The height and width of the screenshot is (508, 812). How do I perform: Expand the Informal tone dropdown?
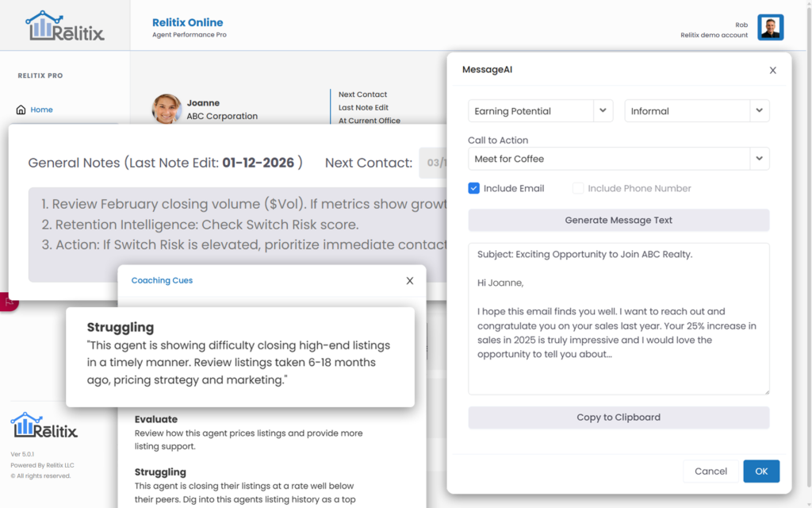759,111
